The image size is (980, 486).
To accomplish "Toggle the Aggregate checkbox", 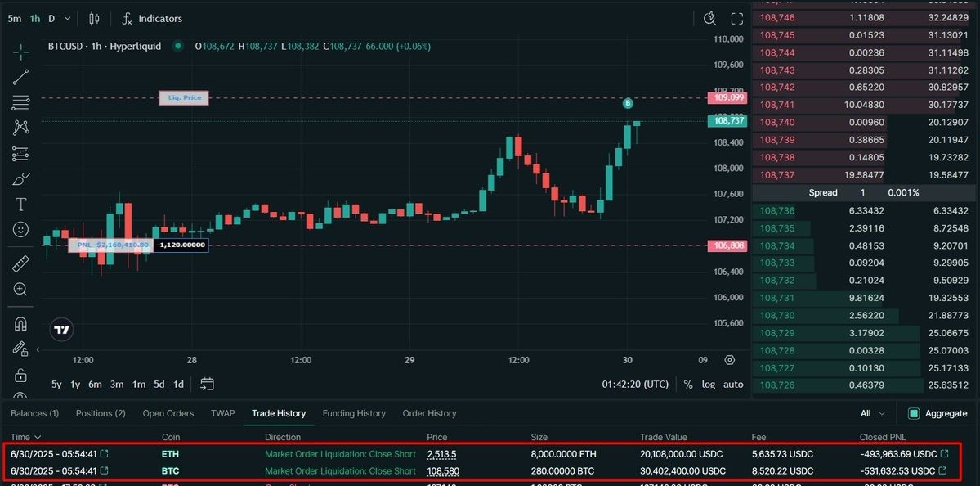I will [x=915, y=413].
